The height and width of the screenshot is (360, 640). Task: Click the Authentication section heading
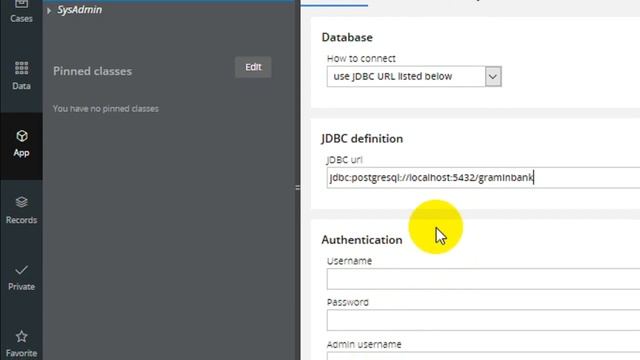click(x=362, y=240)
